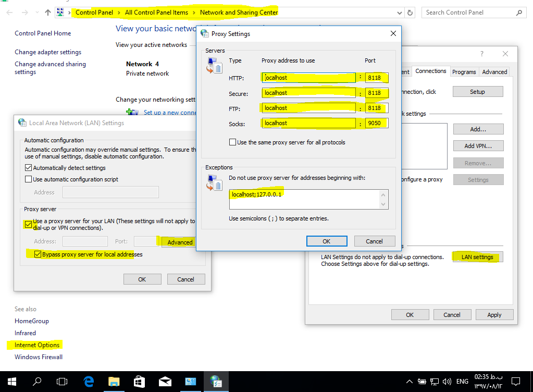Click the script Address field in LAN Settings
The image size is (533, 392).
pos(110,192)
